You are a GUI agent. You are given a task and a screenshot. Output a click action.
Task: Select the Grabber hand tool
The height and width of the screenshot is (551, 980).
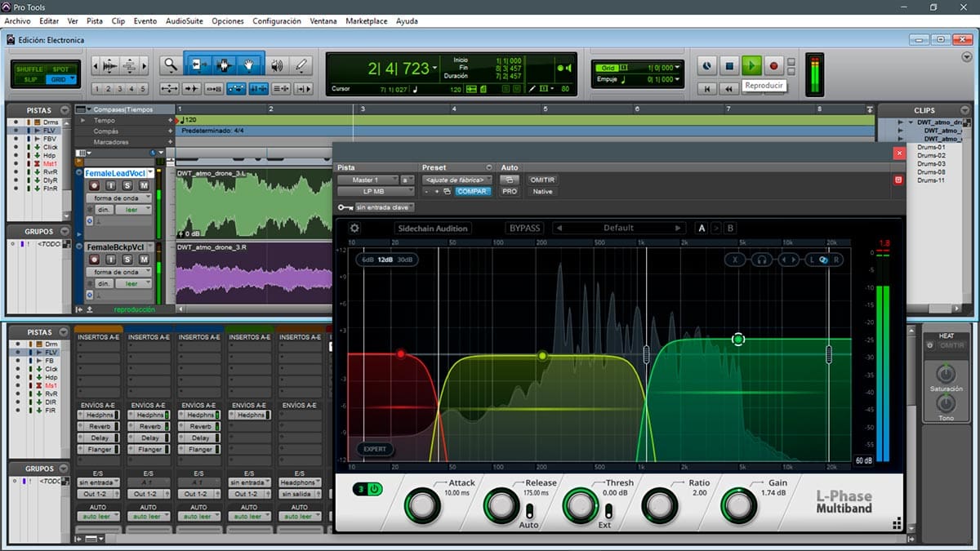tap(249, 64)
